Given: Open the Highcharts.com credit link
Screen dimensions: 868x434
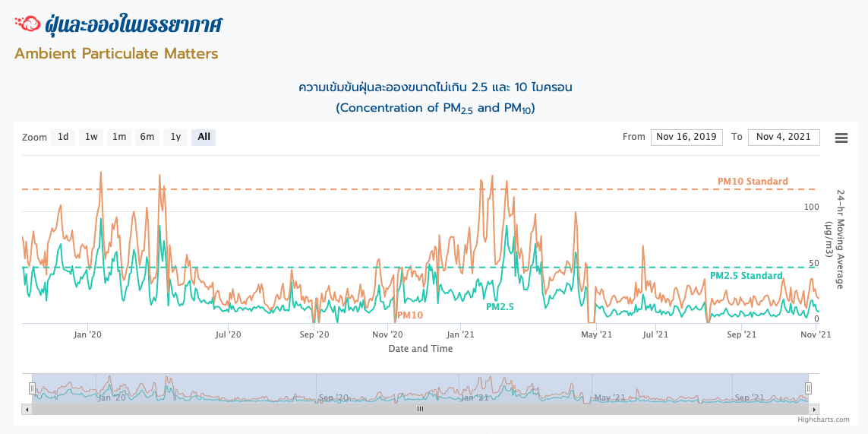Looking at the screenshot, I should click(x=823, y=420).
